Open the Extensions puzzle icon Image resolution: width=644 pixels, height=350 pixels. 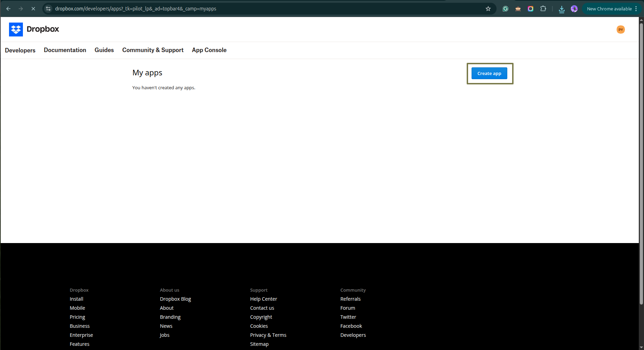pos(543,9)
